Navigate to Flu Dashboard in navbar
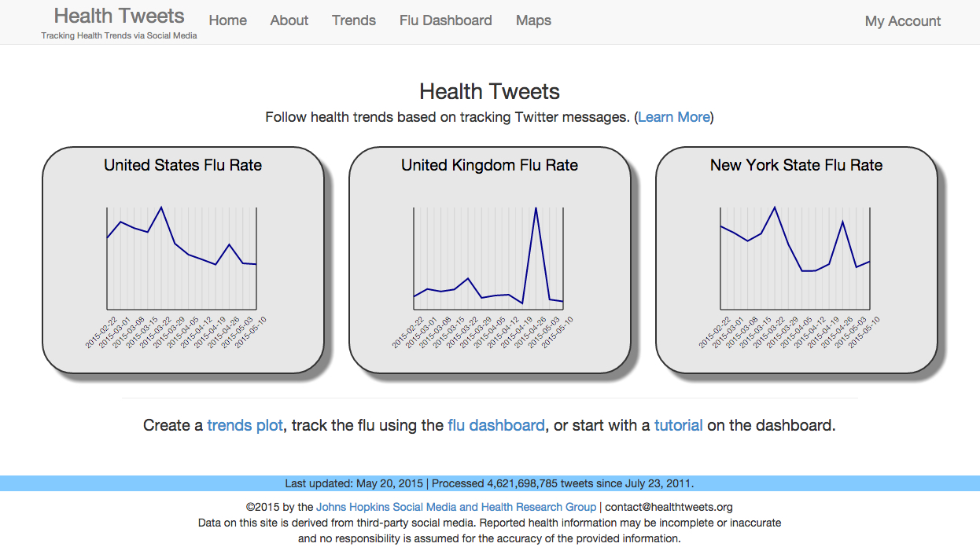The height and width of the screenshot is (547, 980). coord(445,20)
